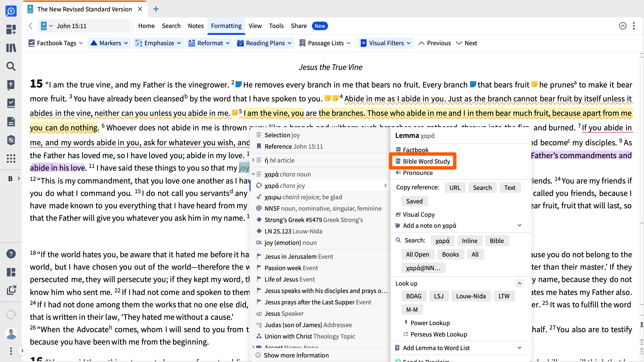The image size is (644, 362).
Task: Open the shield guides icon in sidebar
Action: pos(11,140)
